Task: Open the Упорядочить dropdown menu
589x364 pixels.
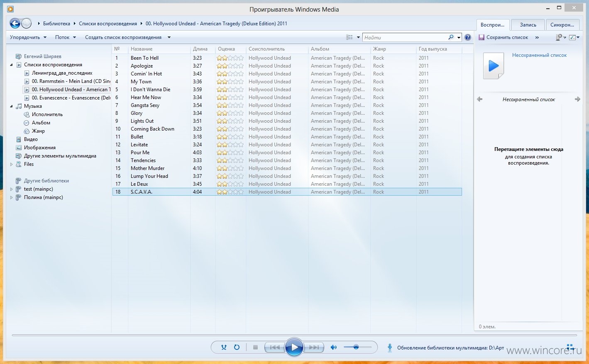Action: (28, 37)
